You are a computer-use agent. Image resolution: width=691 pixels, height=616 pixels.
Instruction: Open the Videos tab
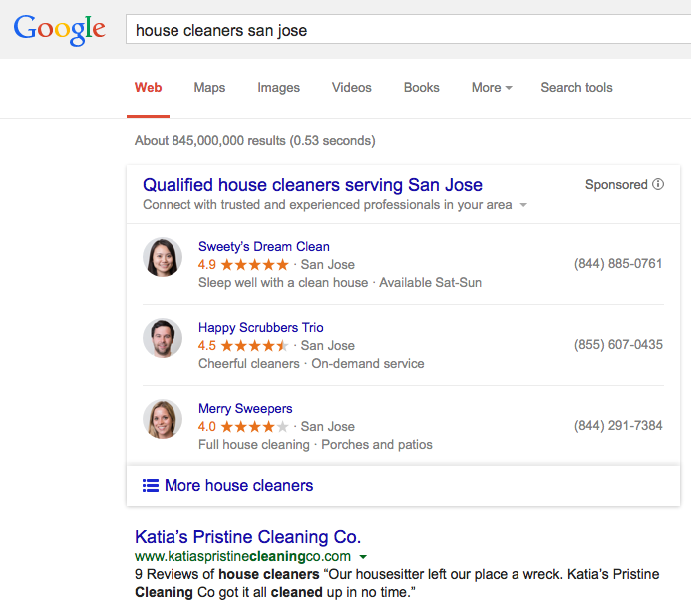pyautogui.click(x=351, y=88)
